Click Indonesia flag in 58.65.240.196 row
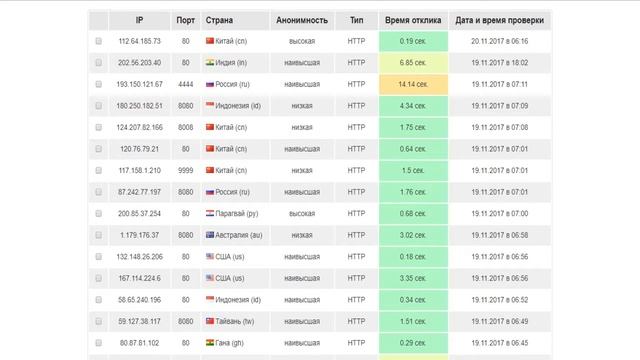The width and height of the screenshot is (640, 360). [x=210, y=299]
